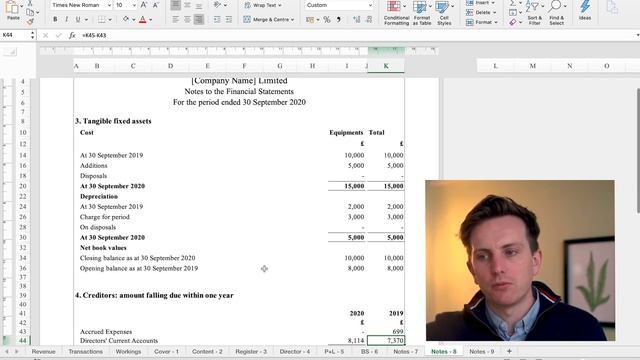Click the Fill down icon
The image size is (640, 360).
tap(513, 13)
